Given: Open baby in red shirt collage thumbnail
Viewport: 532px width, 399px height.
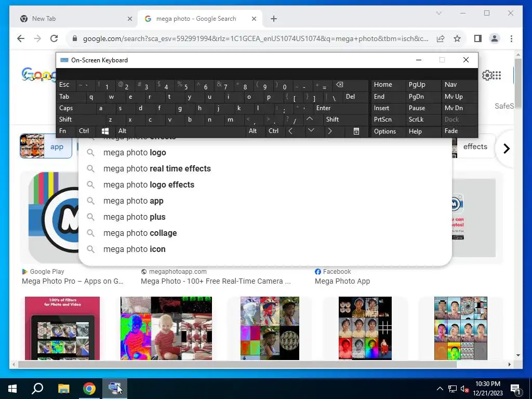Looking at the screenshot, I should tap(166, 328).
